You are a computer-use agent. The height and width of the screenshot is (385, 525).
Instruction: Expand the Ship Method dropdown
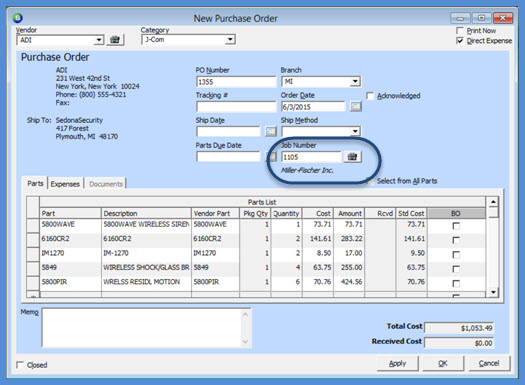coord(355,131)
